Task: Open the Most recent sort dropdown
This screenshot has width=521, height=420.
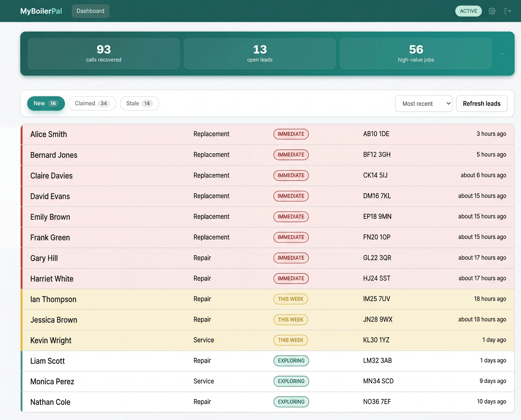Action: pos(424,104)
